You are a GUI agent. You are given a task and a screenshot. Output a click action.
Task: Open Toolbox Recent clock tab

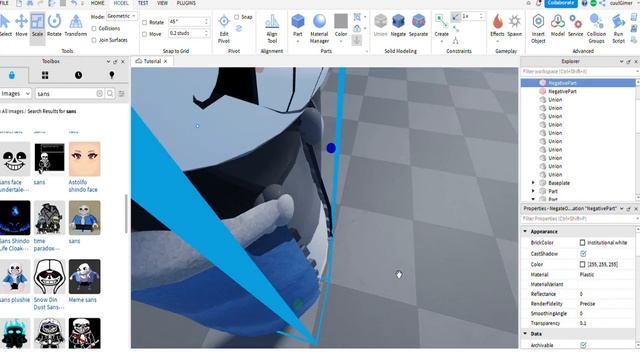click(78, 75)
